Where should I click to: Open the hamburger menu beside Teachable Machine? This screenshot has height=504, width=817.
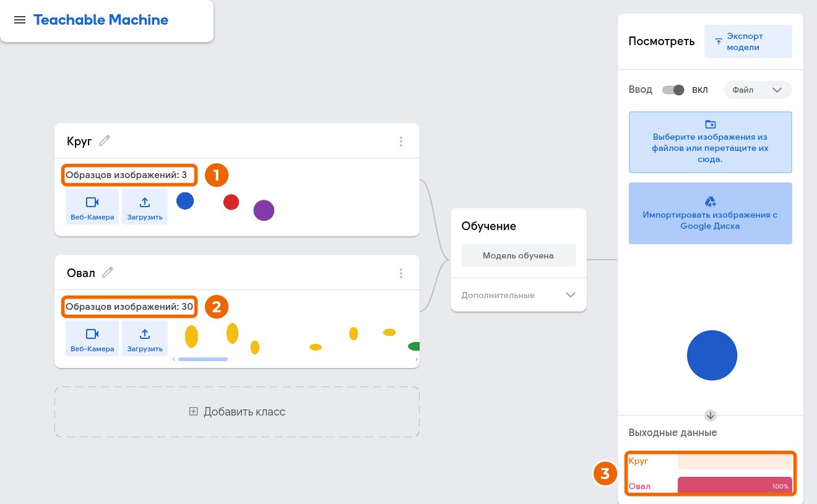[x=20, y=20]
